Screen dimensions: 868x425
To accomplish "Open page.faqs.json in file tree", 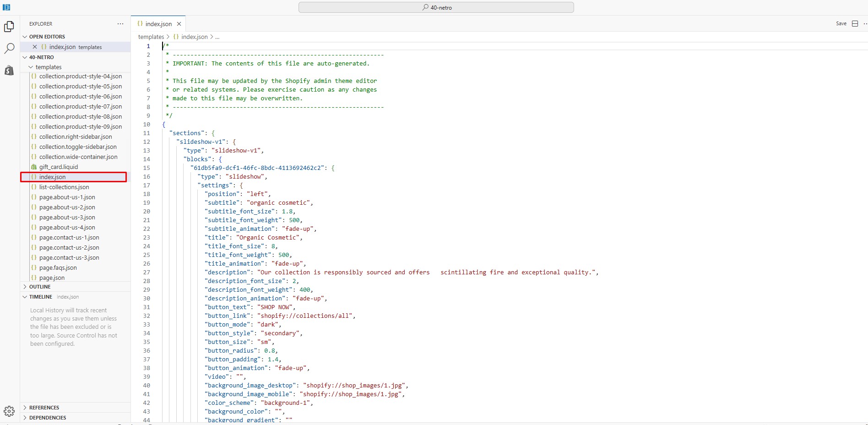I will pos(58,267).
